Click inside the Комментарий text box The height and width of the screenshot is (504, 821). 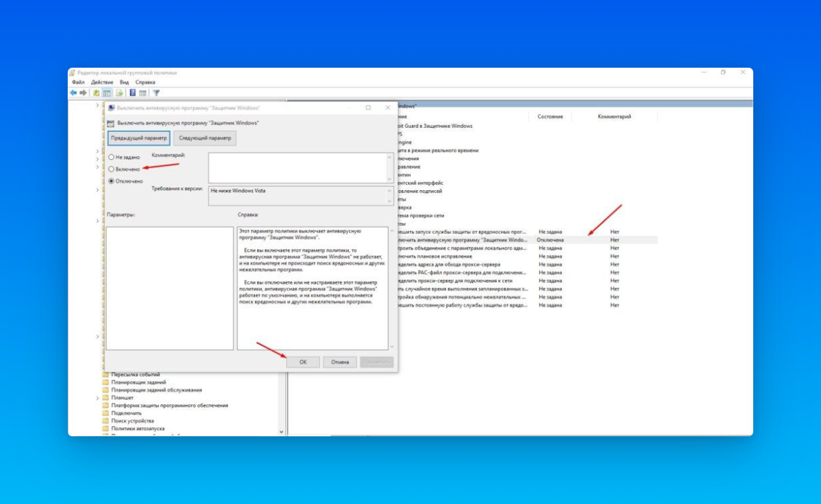(x=298, y=168)
